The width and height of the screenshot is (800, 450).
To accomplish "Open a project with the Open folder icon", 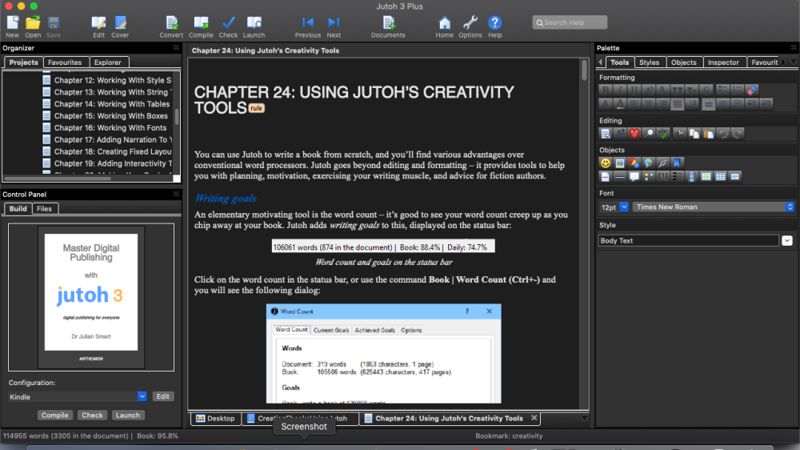I will pos(33,27).
